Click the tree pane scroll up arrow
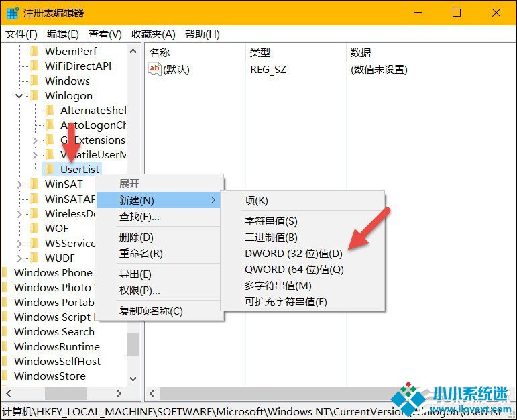Viewport: 517px width, 420px height. coord(133,51)
